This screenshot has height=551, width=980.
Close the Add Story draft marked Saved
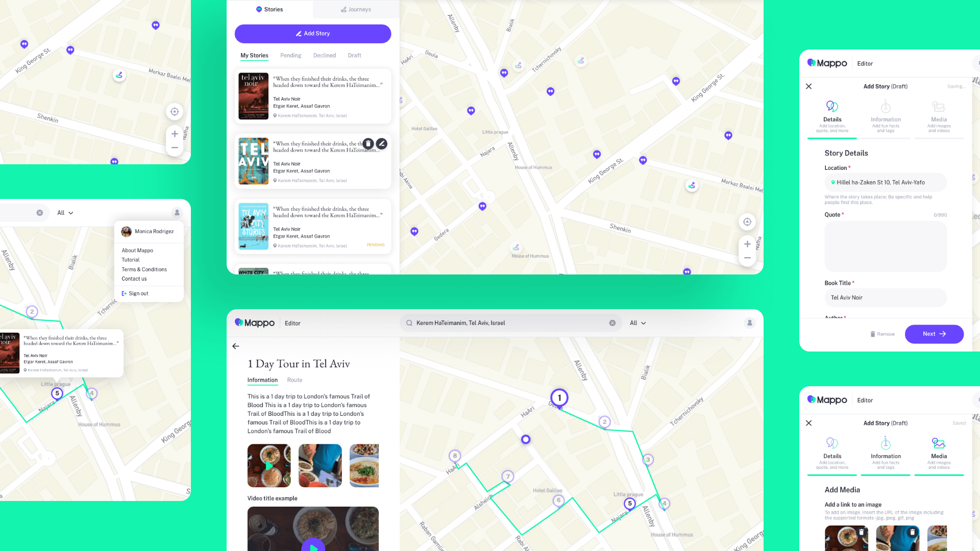point(808,423)
